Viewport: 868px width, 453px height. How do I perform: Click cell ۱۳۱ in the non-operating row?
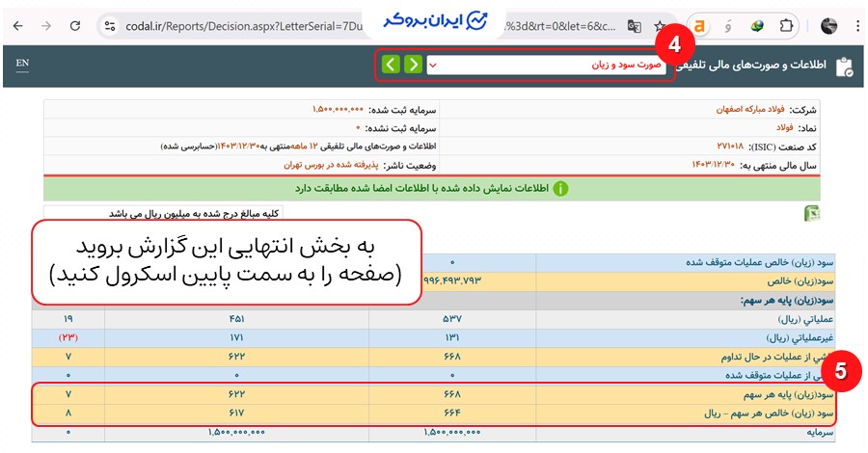click(452, 337)
